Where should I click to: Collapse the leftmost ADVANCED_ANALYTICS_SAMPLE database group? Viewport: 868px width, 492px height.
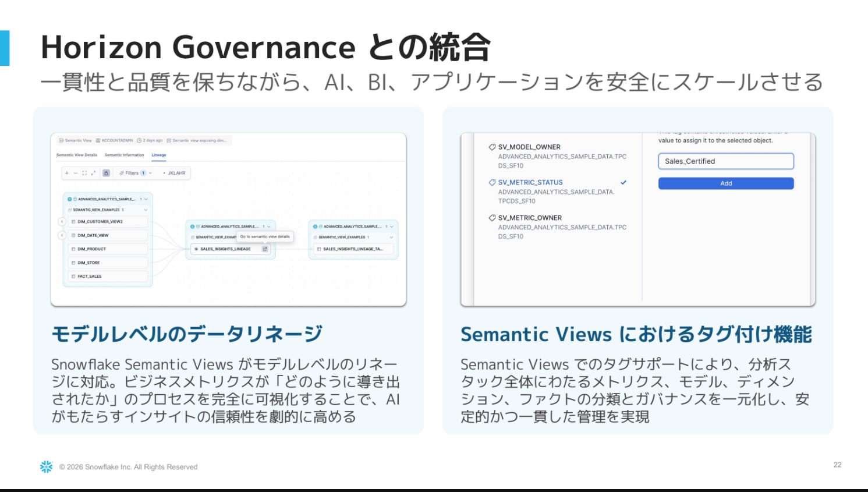[x=146, y=199]
